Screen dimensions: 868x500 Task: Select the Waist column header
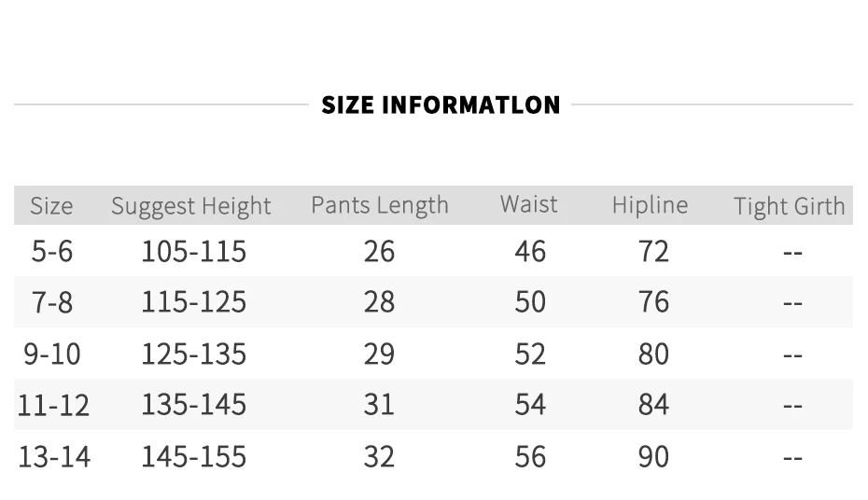point(528,204)
